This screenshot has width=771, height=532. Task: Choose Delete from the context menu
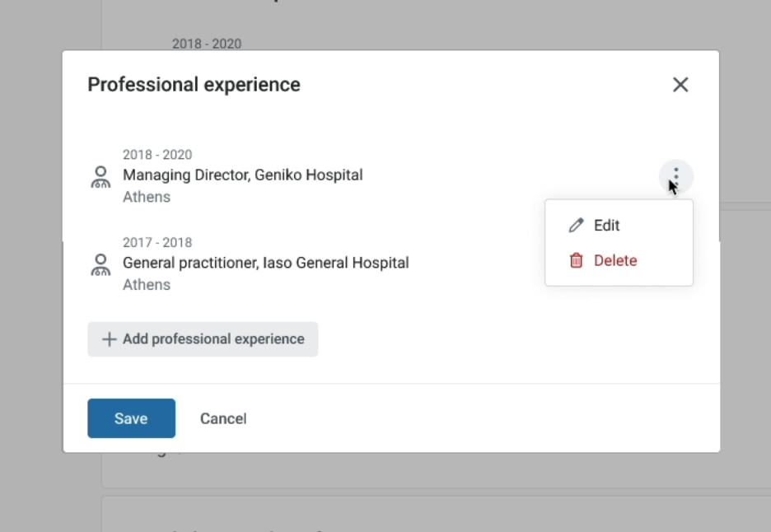tap(615, 261)
